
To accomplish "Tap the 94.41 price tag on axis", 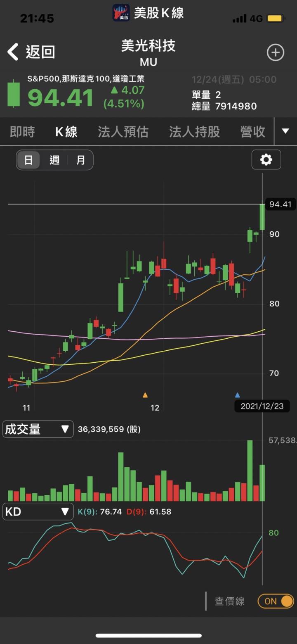I will coord(280,204).
